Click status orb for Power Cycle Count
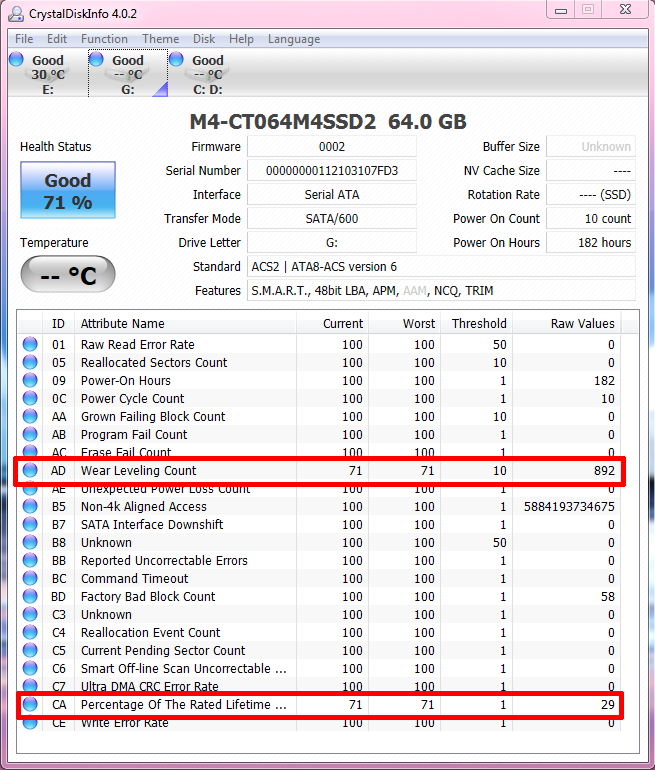 coord(30,398)
